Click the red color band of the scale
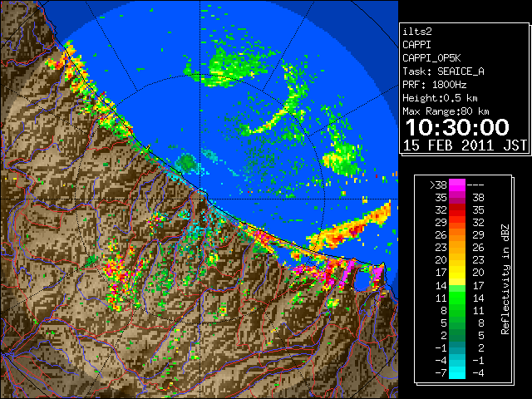532x399 pixels. pos(457,210)
